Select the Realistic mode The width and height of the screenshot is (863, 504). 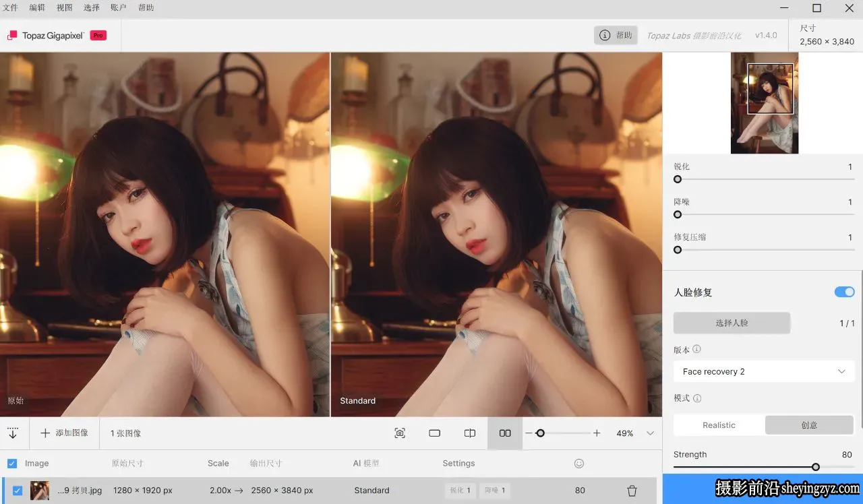(x=719, y=425)
